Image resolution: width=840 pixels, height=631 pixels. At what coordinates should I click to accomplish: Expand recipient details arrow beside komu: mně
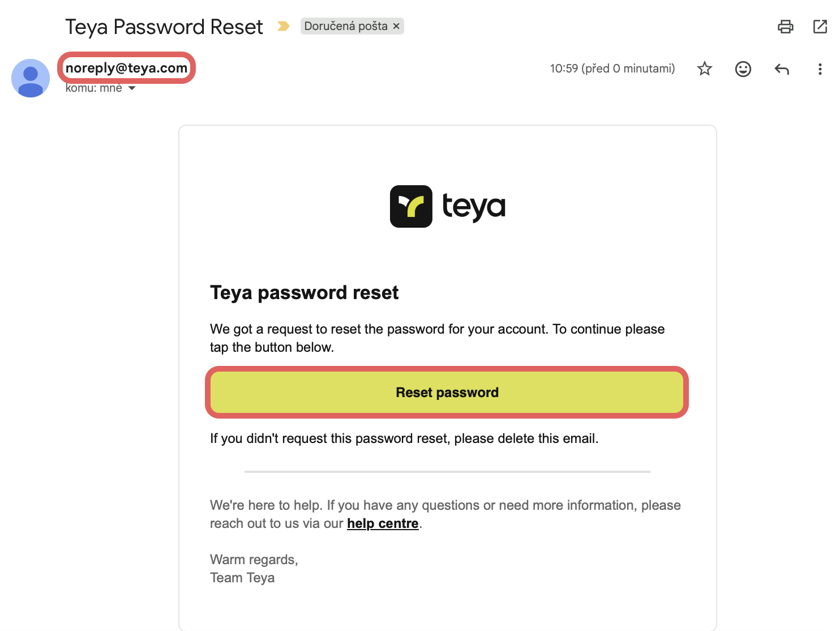tap(132, 88)
